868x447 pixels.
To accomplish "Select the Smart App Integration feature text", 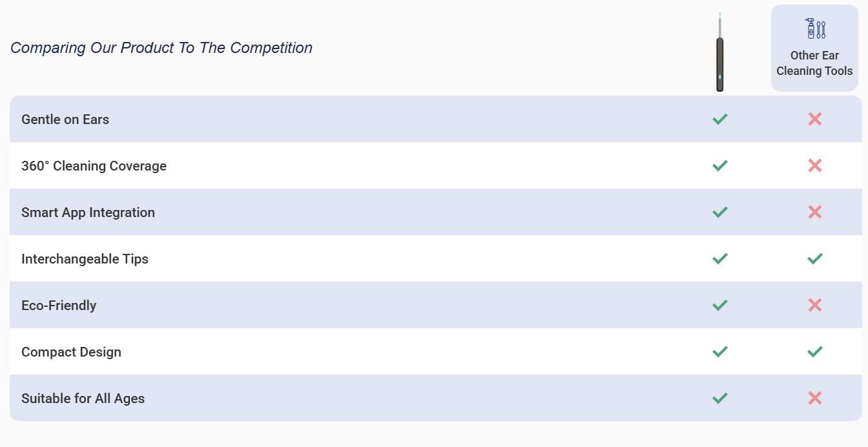I will tap(88, 213).
